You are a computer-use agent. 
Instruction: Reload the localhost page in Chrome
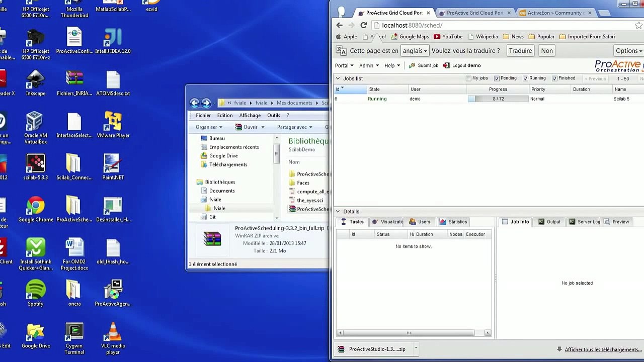pyautogui.click(x=363, y=25)
